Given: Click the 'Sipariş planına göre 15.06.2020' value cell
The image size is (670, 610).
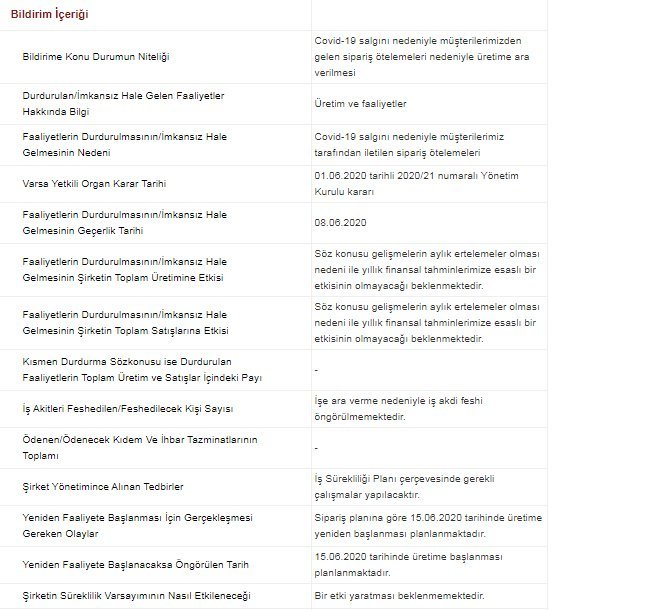Looking at the screenshot, I should tap(427, 526).
